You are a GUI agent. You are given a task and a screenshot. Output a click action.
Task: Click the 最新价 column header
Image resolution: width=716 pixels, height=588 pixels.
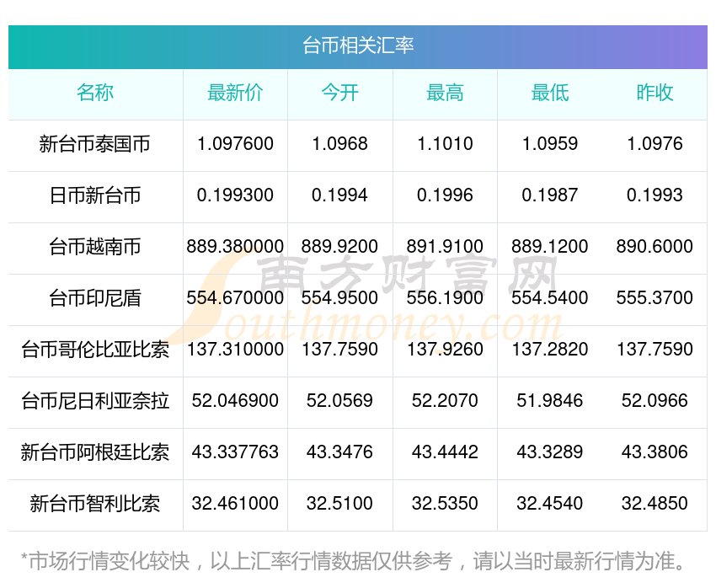pyautogui.click(x=235, y=93)
